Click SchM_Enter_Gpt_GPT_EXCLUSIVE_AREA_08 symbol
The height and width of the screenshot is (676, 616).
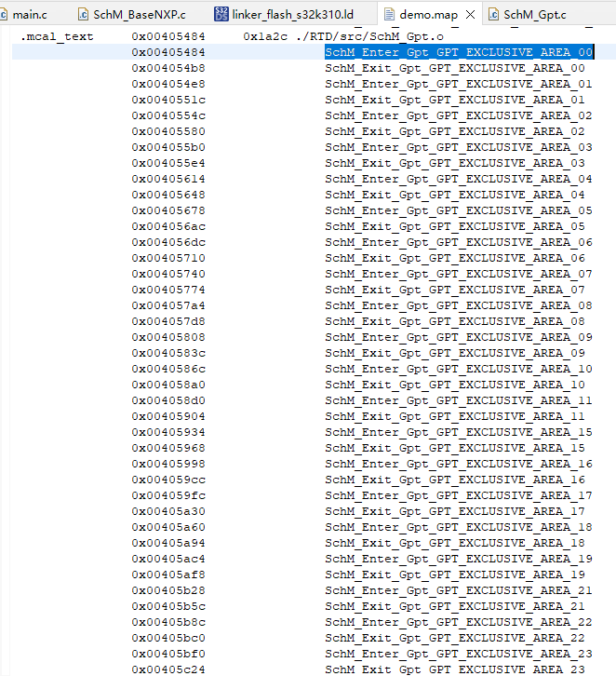[459, 305]
